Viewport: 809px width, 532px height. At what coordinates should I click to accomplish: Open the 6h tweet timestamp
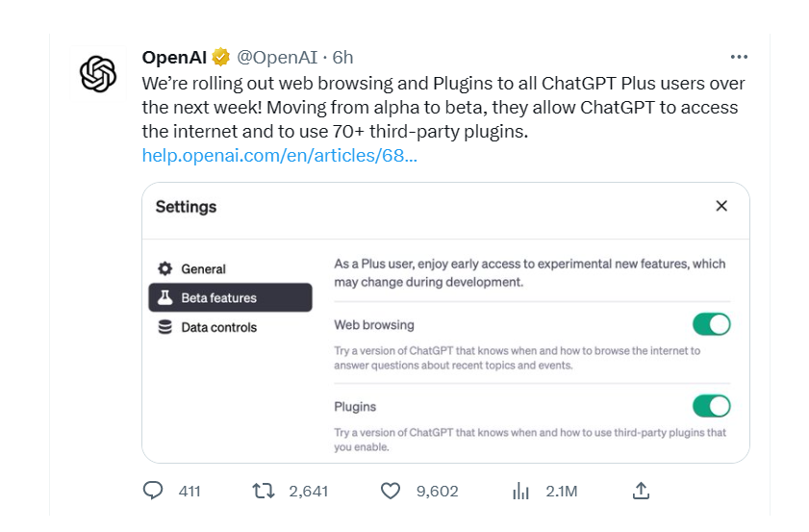point(342,57)
